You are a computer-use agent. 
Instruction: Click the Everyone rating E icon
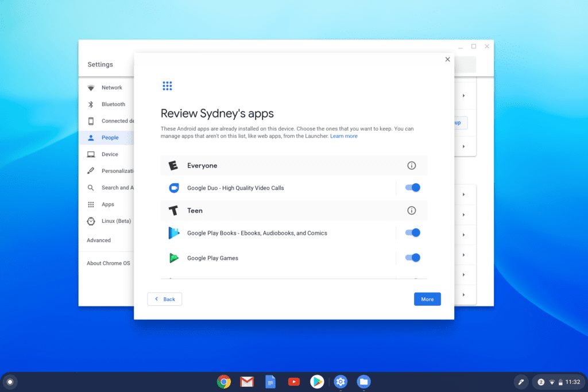(173, 165)
